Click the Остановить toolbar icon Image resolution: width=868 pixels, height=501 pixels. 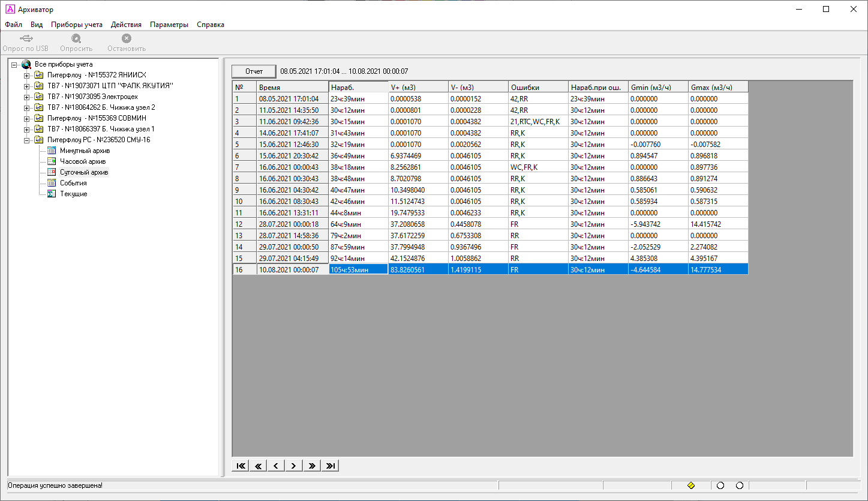pyautogui.click(x=127, y=38)
